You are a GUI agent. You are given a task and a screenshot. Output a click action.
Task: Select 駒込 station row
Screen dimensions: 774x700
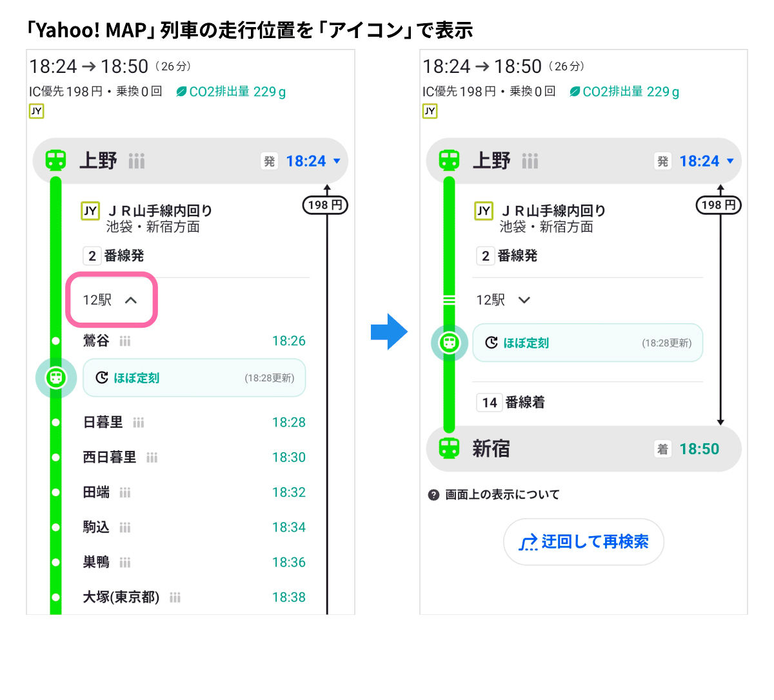[x=194, y=527]
